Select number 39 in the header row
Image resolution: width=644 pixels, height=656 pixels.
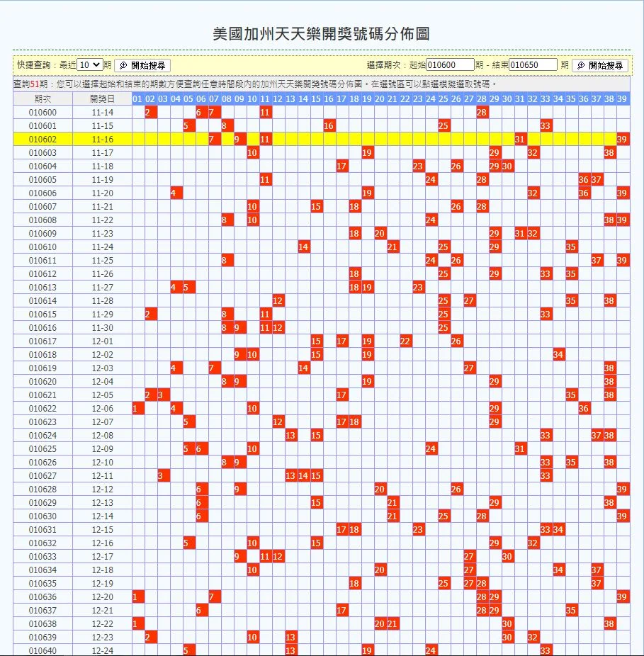[622, 98]
